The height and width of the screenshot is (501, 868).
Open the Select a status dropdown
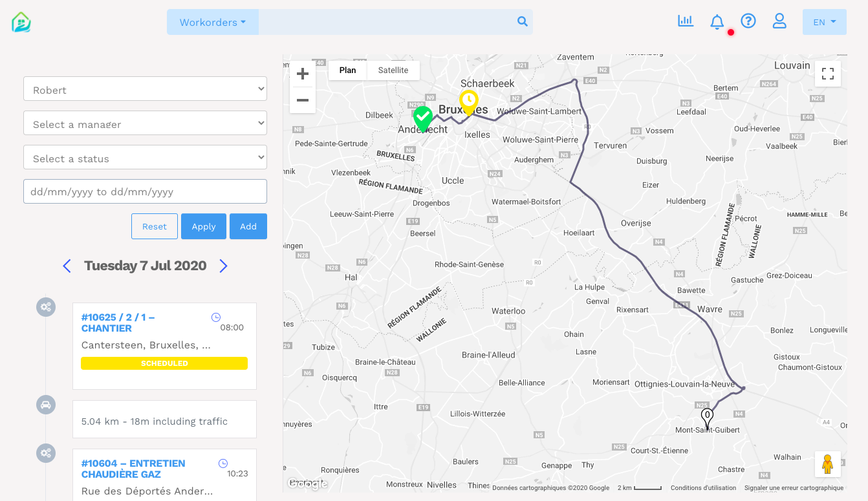point(144,157)
